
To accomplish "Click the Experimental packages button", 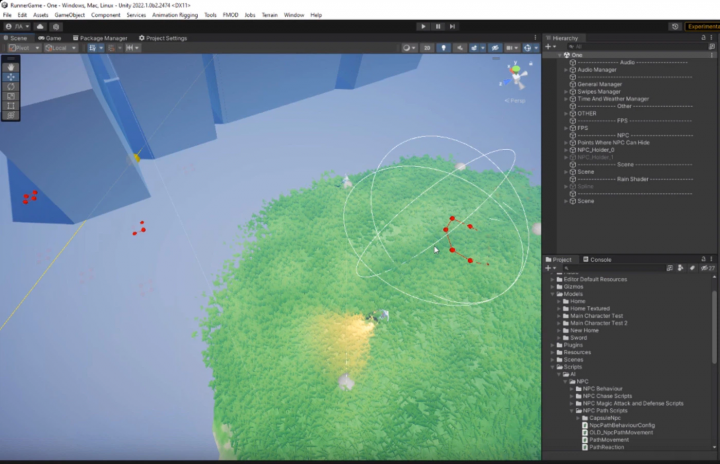I will [702, 27].
